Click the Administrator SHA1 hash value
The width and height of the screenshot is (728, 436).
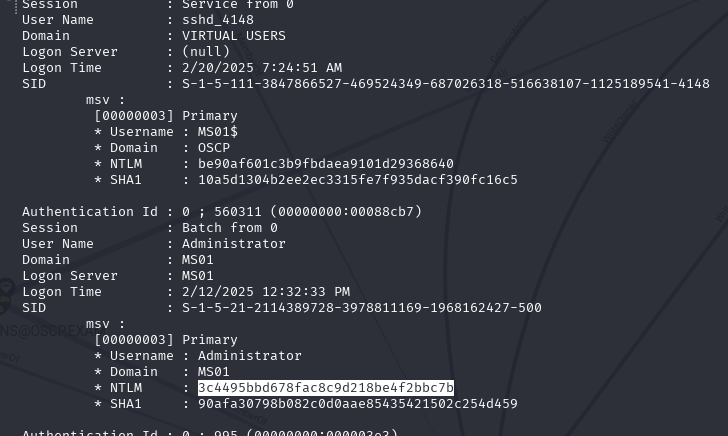coord(358,403)
